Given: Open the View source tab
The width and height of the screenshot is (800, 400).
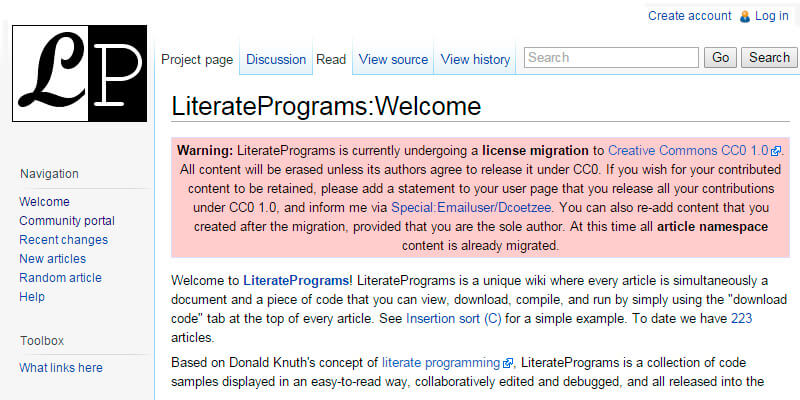Looking at the screenshot, I should pos(393,60).
